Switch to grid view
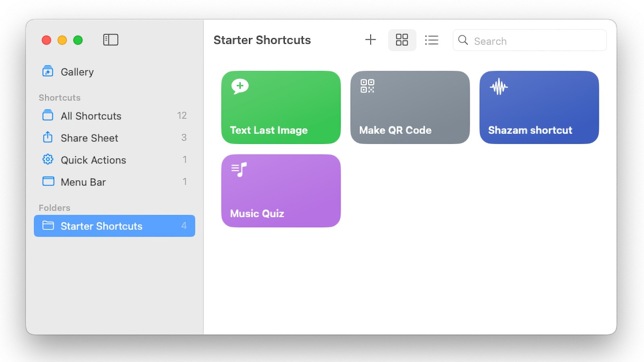 pyautogui.click(x=402, y=40)
